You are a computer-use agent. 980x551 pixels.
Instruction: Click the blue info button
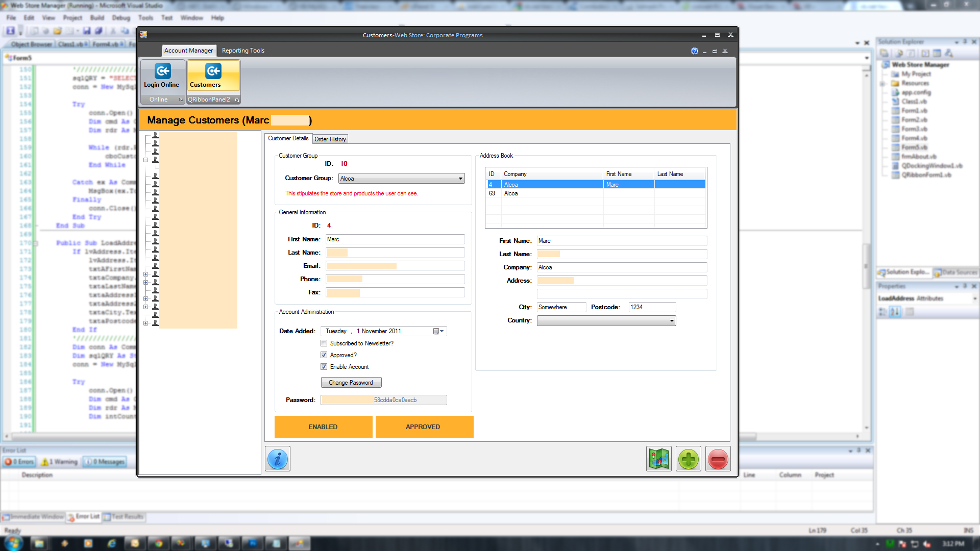pyautogui.click(x=278, y=459)
